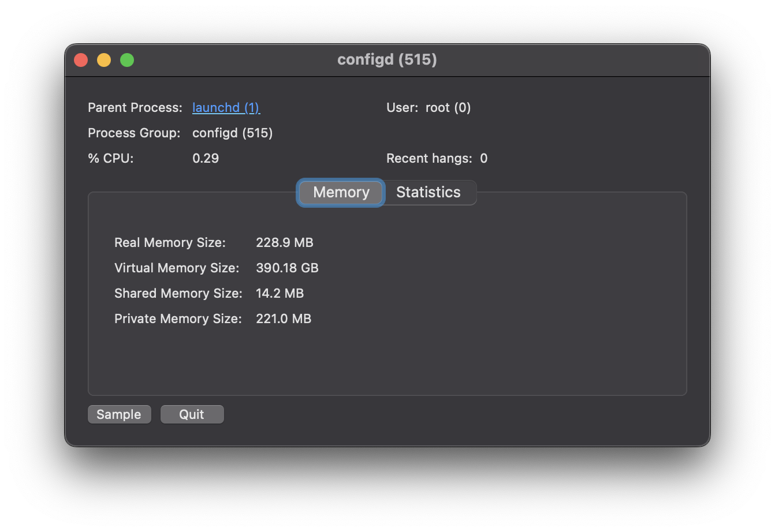Image resolution: width=775 pixels, height=532 pixels.
Task: Quit the configd process with Quit button
Action: click(x=192, y=414)
